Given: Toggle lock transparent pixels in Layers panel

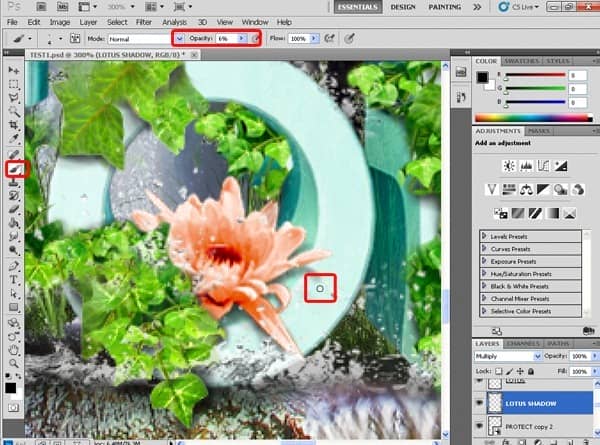Looking at the screenshot, I should coord(499,371).
